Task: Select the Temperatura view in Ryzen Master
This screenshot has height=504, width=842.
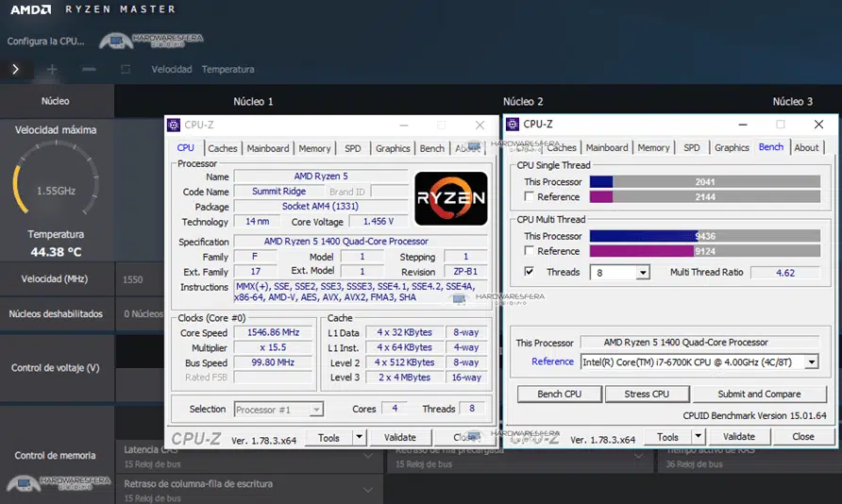Action: pyautogui.click(x=227, y=69)
